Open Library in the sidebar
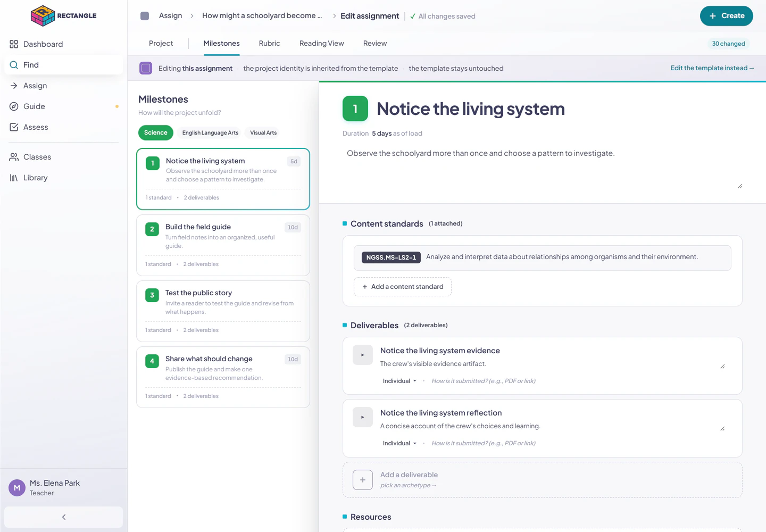 point(63,178)
